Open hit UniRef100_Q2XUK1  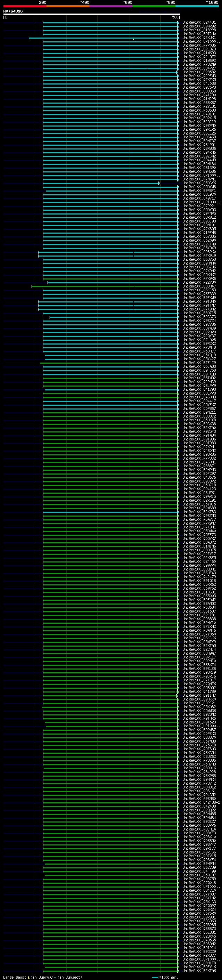point(199,38)
